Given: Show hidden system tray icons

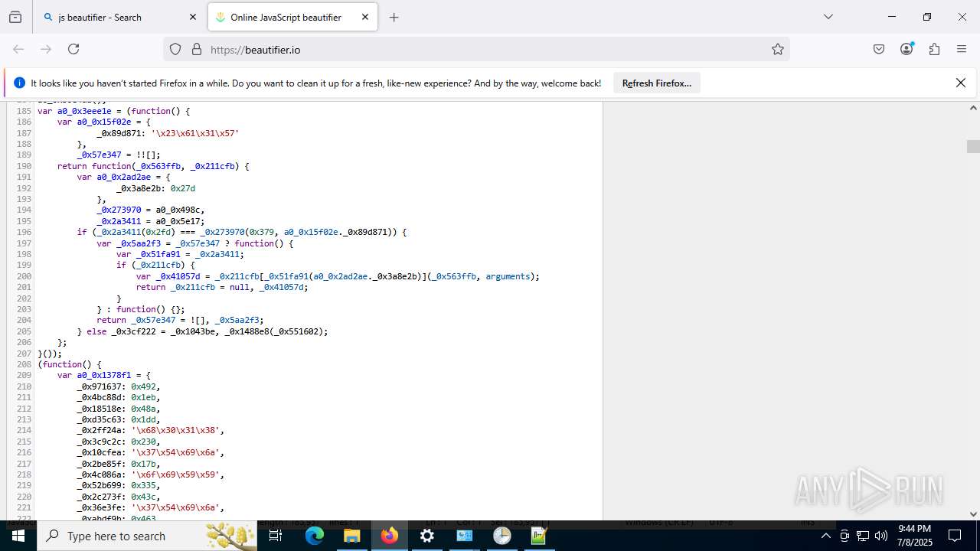Looking at the screenshot, I should (825, 536).
